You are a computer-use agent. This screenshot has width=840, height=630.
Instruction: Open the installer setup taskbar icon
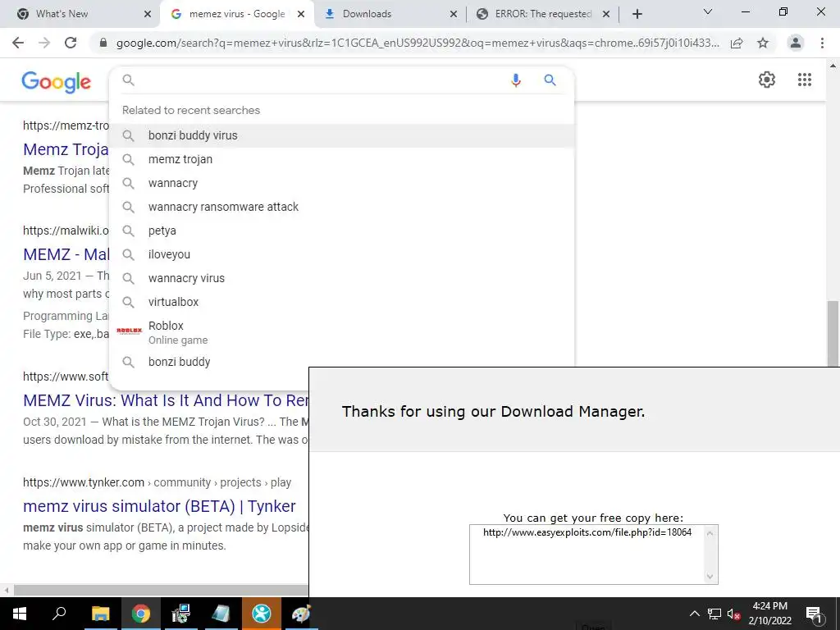click(x=180, y=614)
